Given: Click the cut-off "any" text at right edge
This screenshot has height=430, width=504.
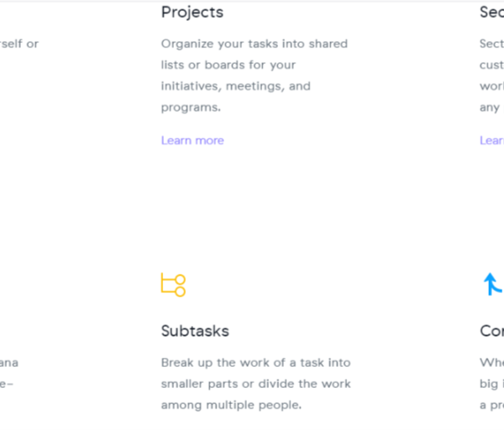Looking at the screenshot, I should pyautogui.click(x=491, y=107).
